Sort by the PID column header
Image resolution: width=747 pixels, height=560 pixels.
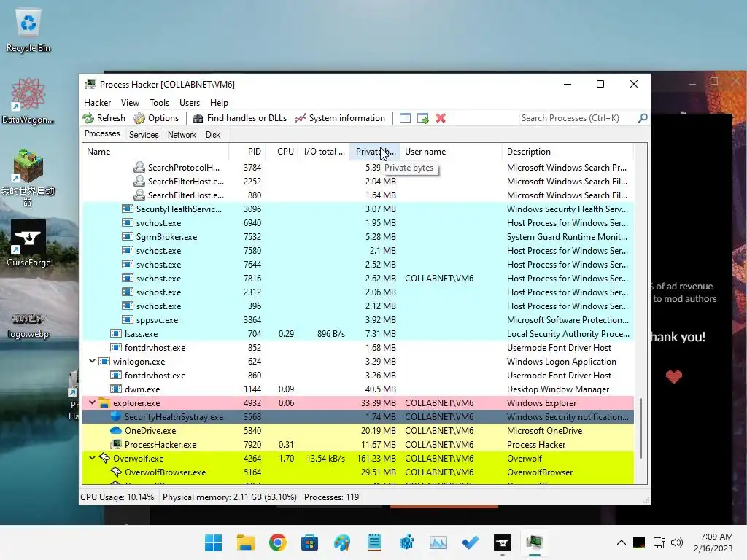coord(247,152)
